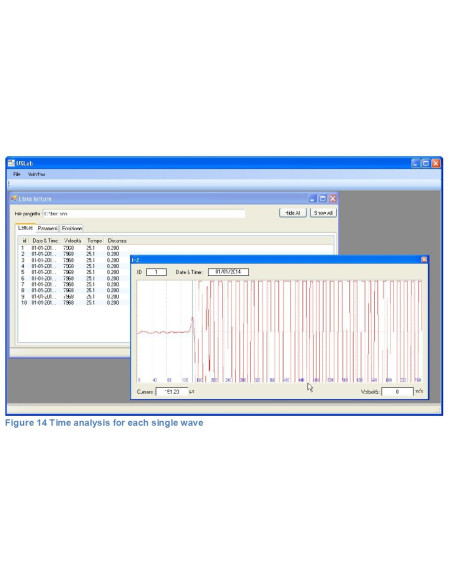Maximize the Lista letture child window
Viewport: 452px width, 584px height.
click(x=322, y=199)
